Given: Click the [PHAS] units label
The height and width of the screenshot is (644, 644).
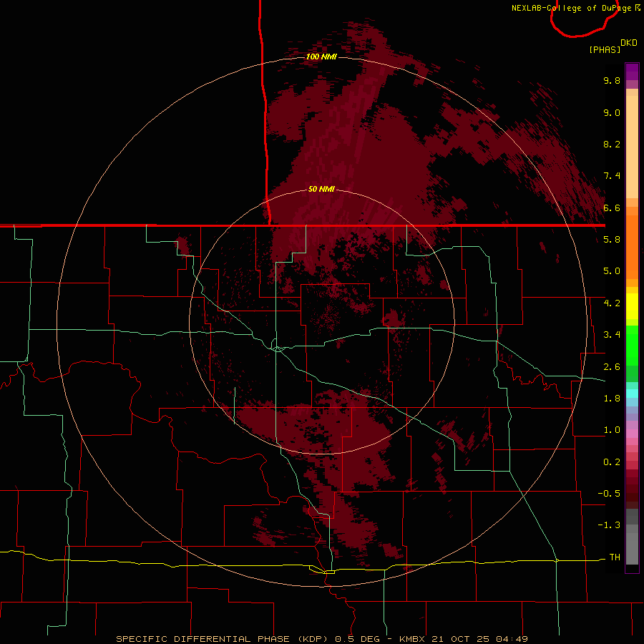Looking at the screenshot, I should [x=605, y=49].
